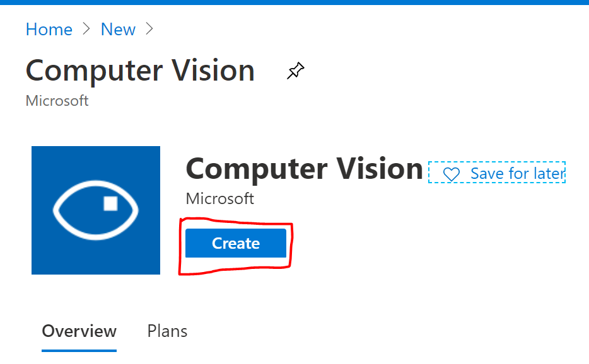The width and height of the screenshot is (589, 364).
Task: Click the large Computer Vision page title
Action: tap(140, 71)
